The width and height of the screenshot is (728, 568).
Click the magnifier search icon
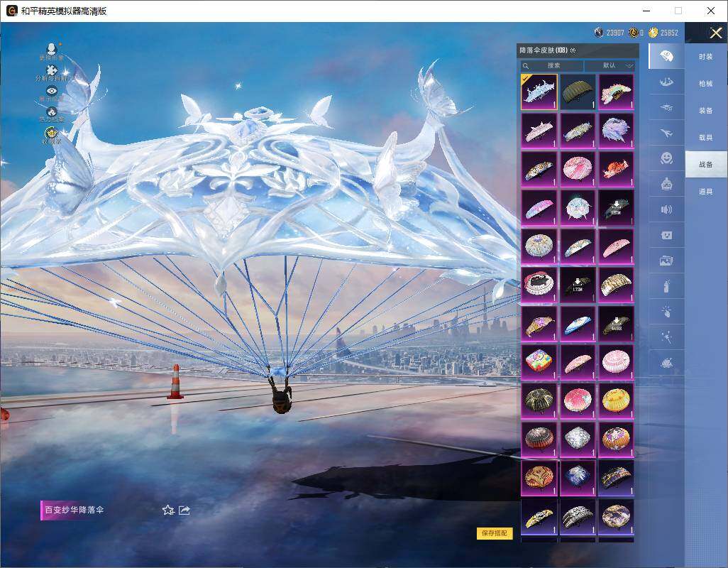click(526, 66)
